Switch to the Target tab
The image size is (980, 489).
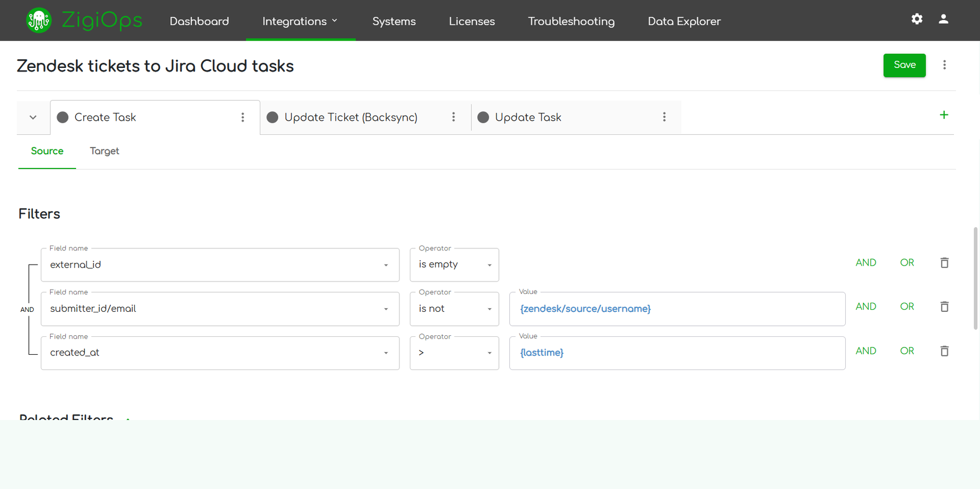tap(104, 151)
